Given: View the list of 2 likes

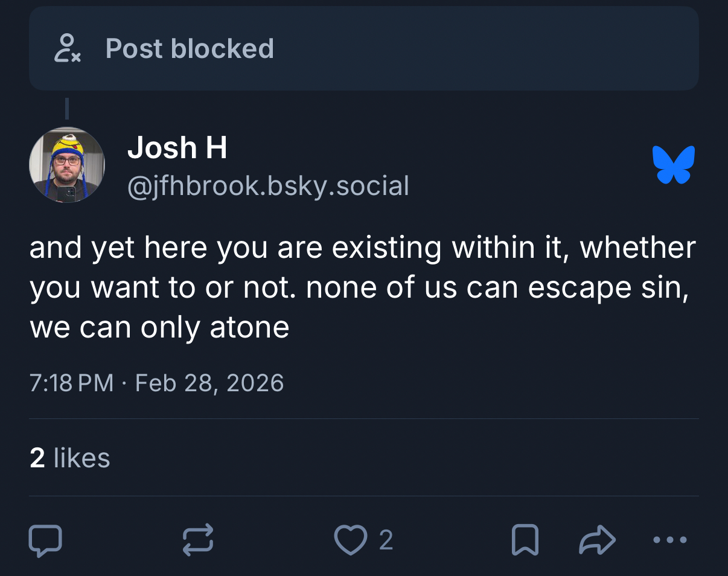Looking at the screenshot, I should click(70, 458).
